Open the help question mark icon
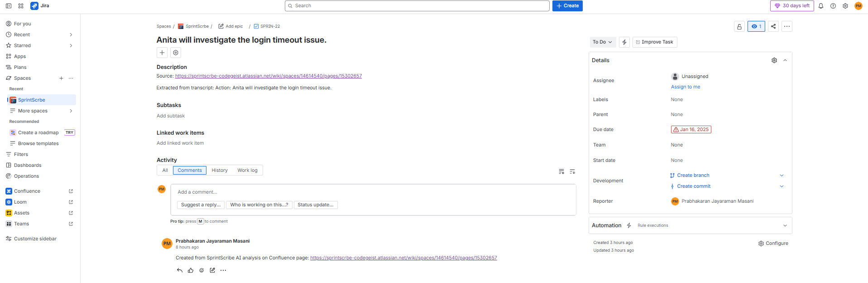Viewport: 868px width, 283px height. (833, 6)
